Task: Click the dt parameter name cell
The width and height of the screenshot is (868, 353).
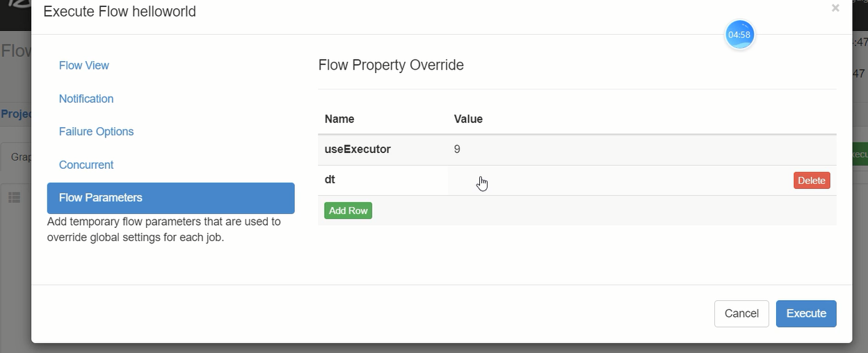Action: pyautogui.click(x=330, y=180)
